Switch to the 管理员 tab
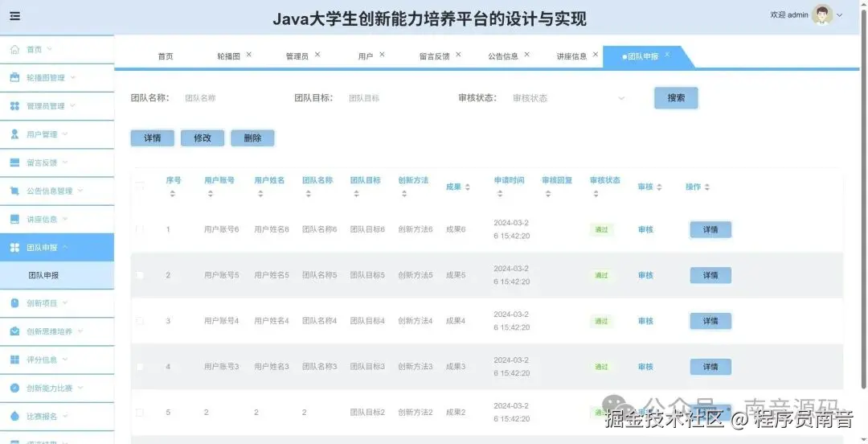 (x=297, y=56)
